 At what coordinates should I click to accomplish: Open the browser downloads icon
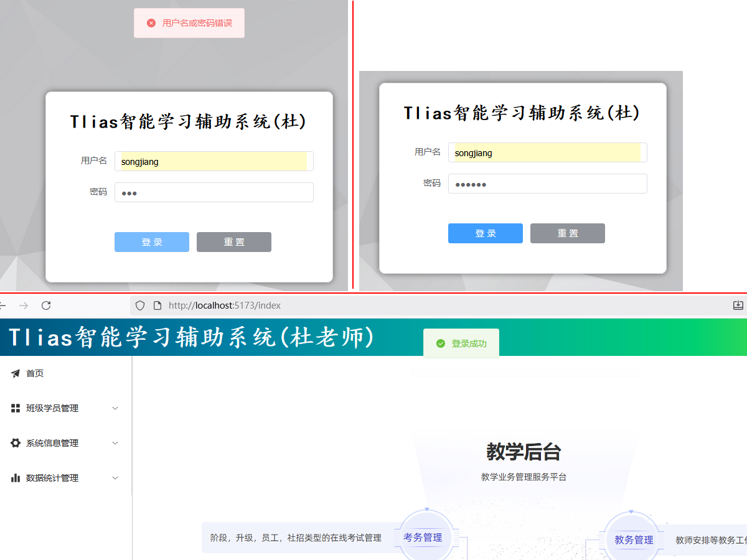pos(738,306)
